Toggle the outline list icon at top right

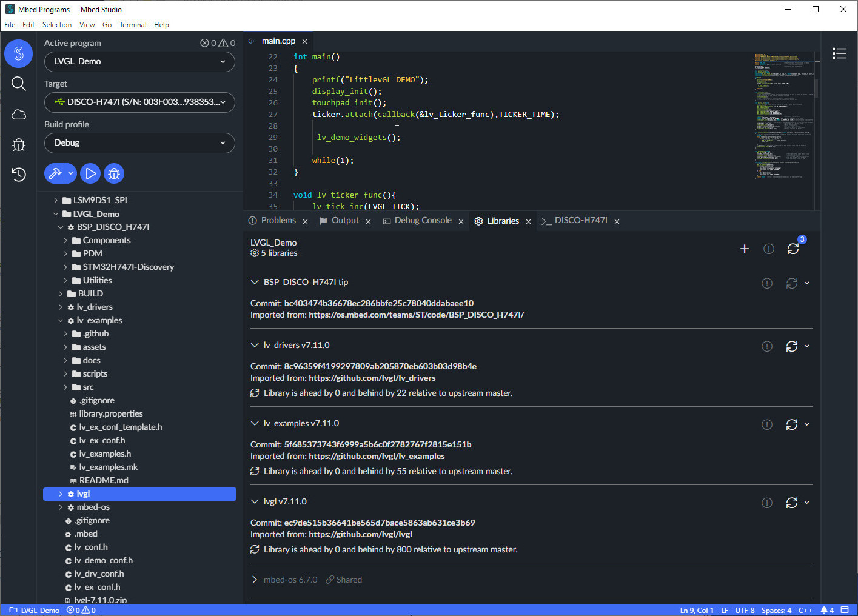click(839, 53)
